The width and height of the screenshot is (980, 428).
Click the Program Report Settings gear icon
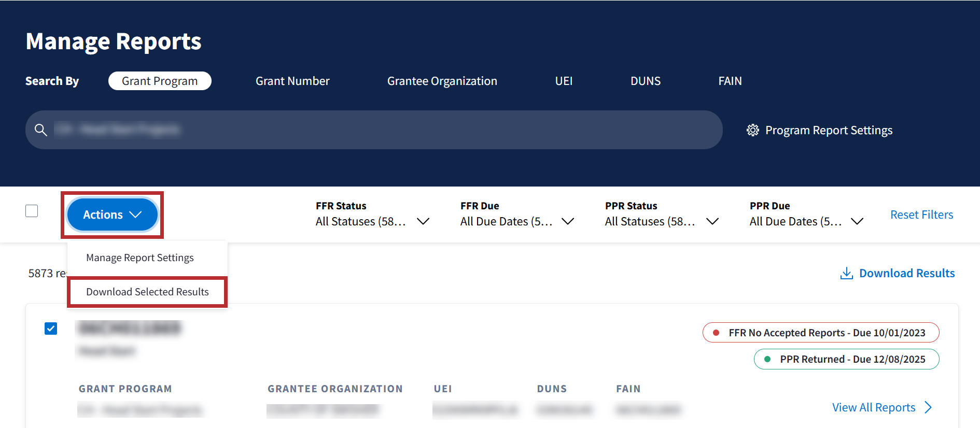click(752, 130)
